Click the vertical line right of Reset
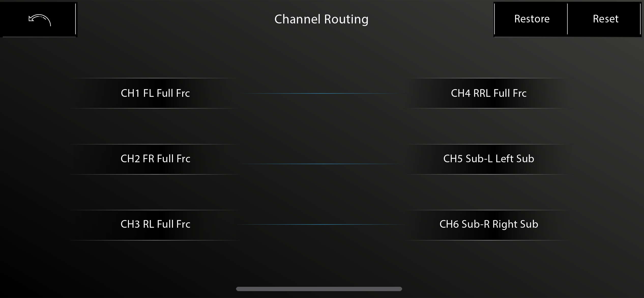 pos(640,19)
